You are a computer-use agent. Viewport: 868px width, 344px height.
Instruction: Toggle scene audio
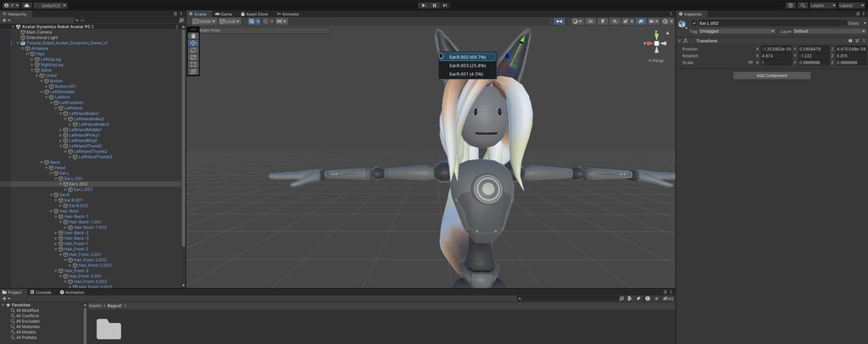[x=615, y=21]
